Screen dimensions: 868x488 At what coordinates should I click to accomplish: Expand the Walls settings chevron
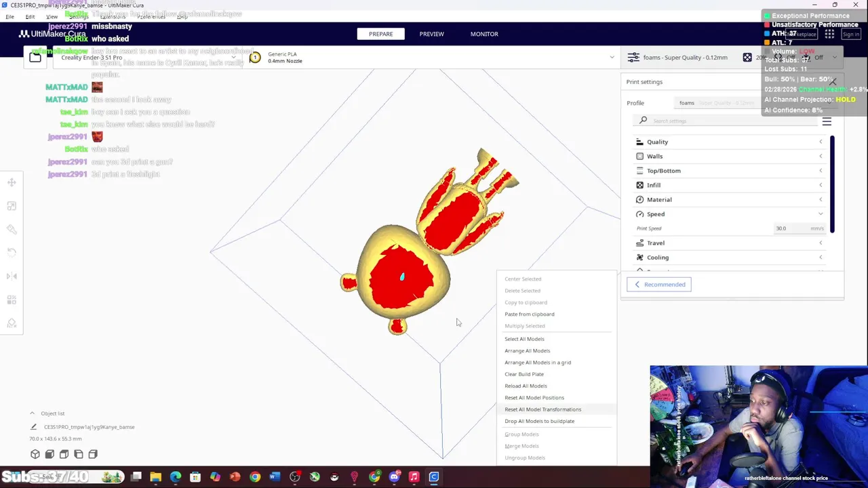pos(821,156)
